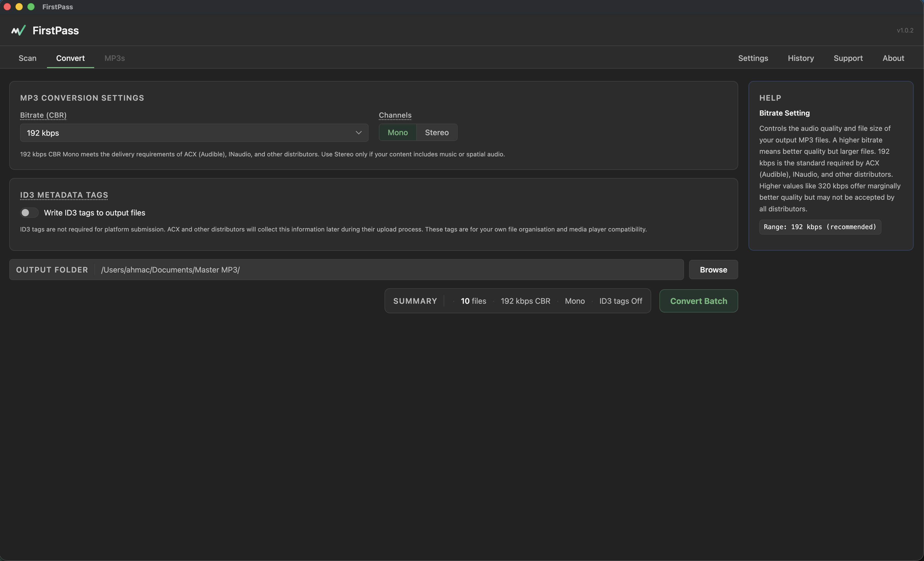Open the About page
The image size is (924, 561).
coord(893,58)
